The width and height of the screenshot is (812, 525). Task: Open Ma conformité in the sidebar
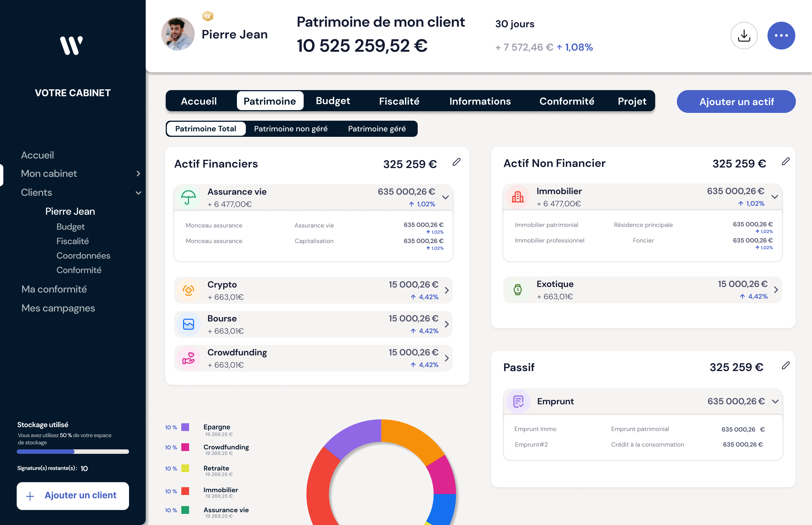(54, 289)
